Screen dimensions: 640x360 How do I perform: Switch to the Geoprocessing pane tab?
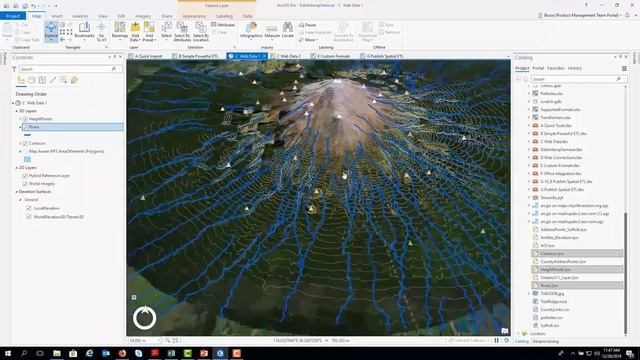pyautogui.click(x=546, y=341)
